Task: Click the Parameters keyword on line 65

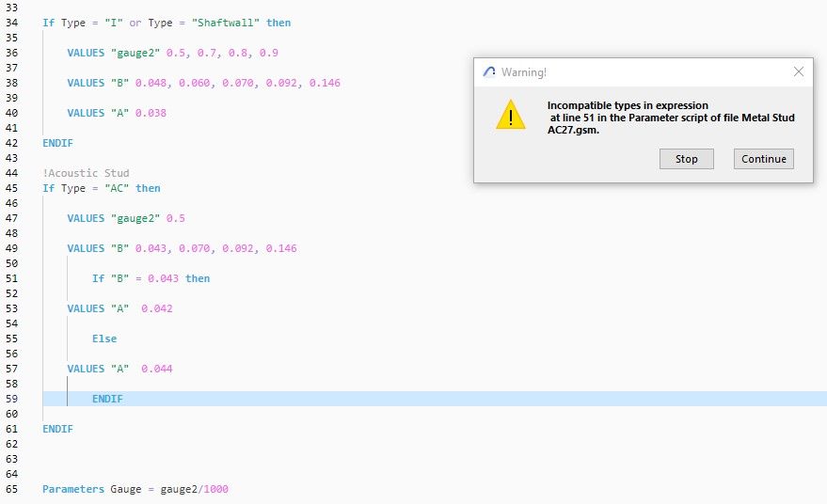Action: [x=73, y=489]
